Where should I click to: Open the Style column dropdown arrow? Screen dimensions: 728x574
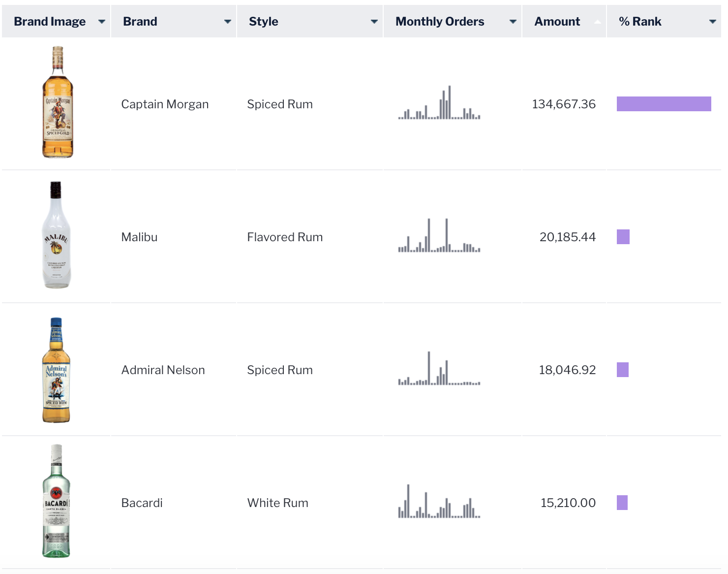click(374, 22)
